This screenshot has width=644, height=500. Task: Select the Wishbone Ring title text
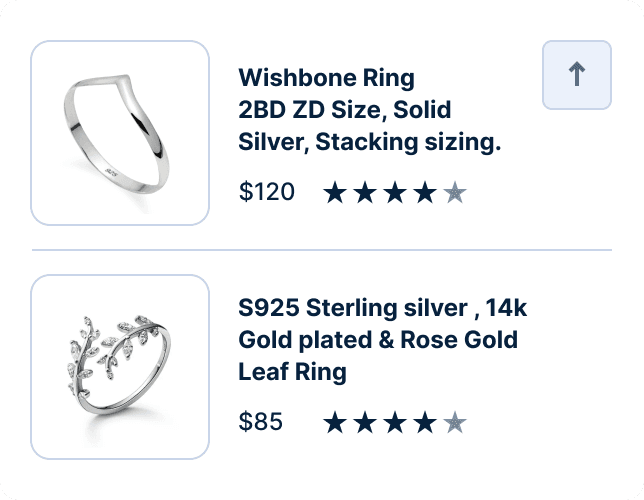[370, 110]
